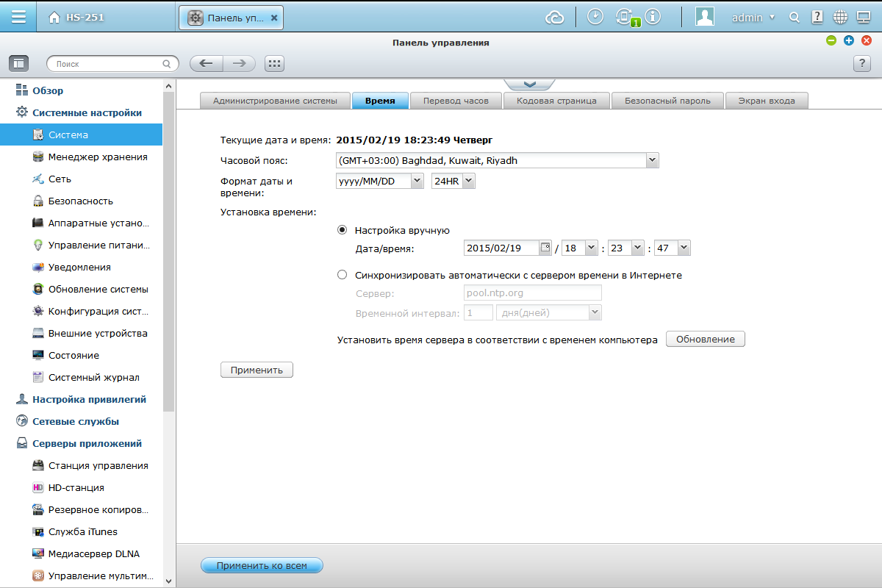This screenshot has height=588, width=882.
Task: Switch to Администрирование системы tab
Action: [x=275, y=101]
